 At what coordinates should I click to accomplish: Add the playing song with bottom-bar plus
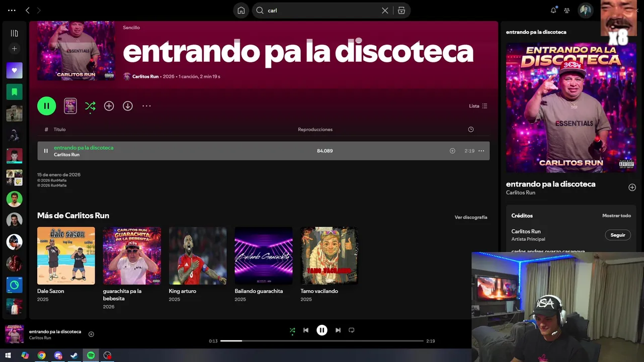pyautogui.click(x=91, y=334)
